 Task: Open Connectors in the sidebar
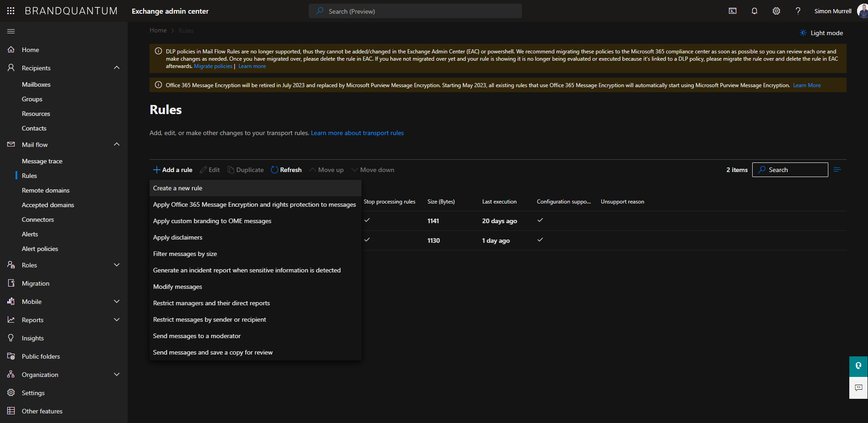pyautogui.click(x=38, y=219)
